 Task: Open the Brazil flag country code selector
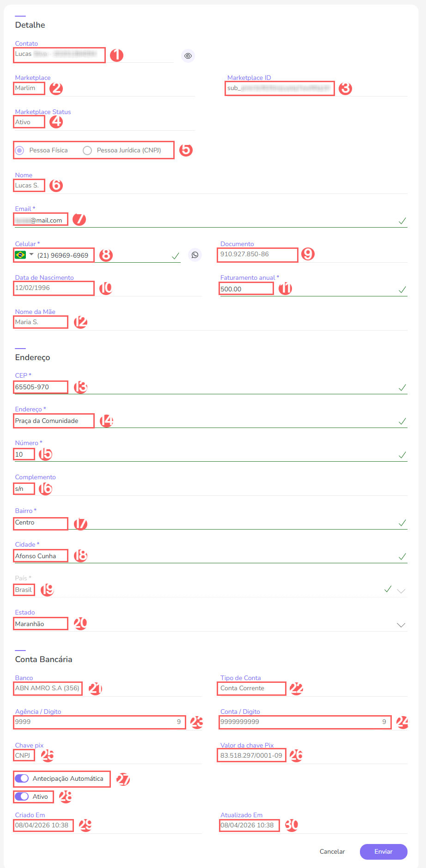[x=24, y=254]
